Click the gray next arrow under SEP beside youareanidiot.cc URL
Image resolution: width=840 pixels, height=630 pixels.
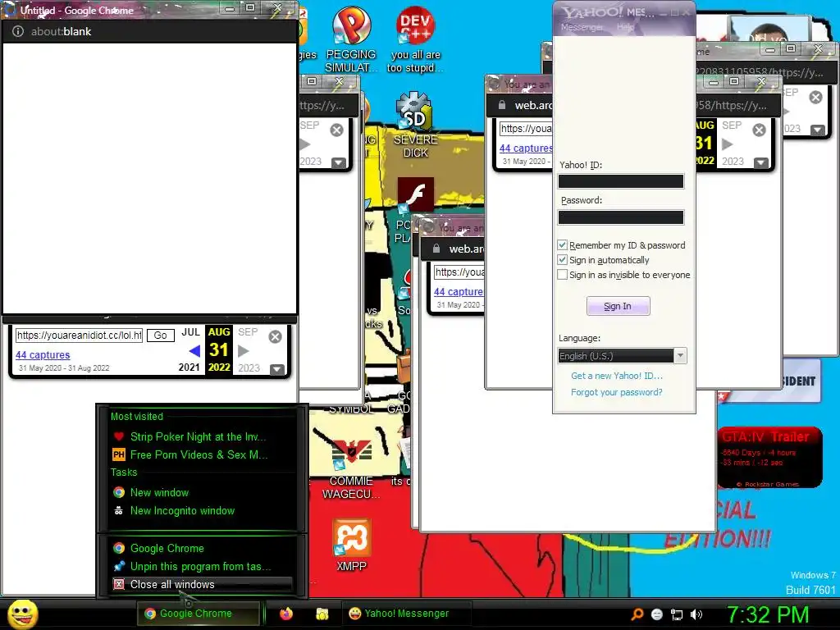(243, 351)
